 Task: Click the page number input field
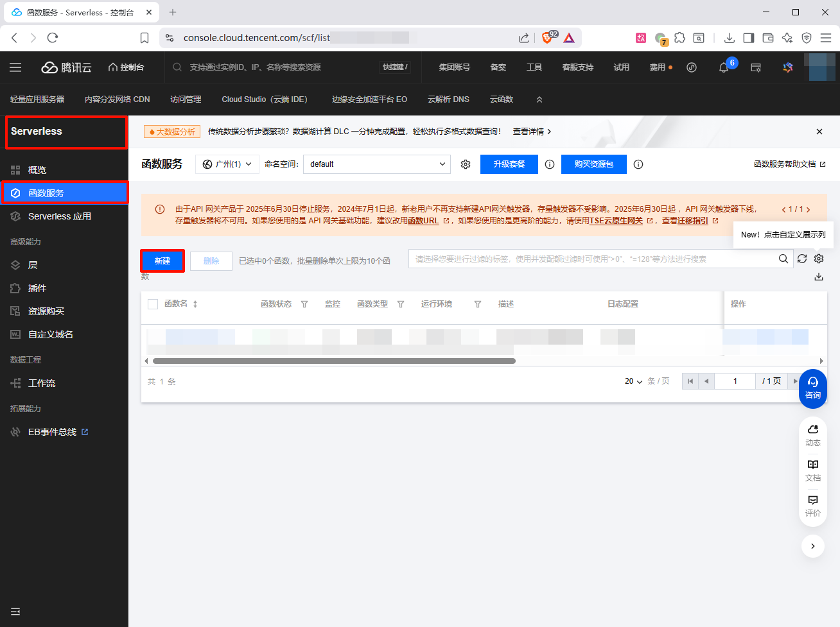735,381
